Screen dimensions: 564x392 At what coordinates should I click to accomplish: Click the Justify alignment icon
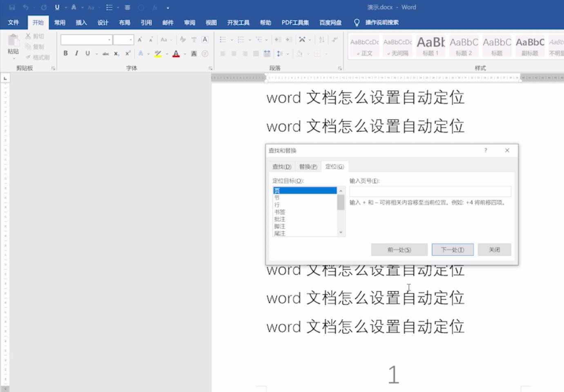[x=256, y=53]
